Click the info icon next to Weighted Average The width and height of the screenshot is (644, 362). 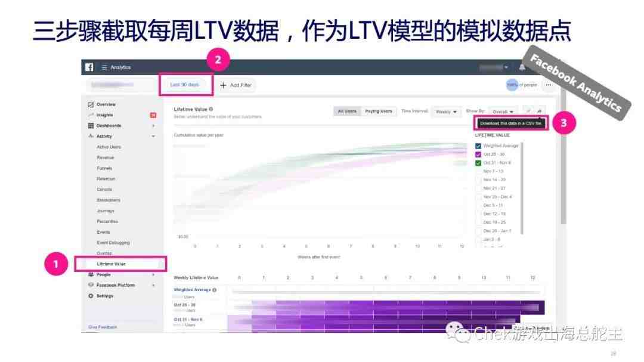click(215, 290)
